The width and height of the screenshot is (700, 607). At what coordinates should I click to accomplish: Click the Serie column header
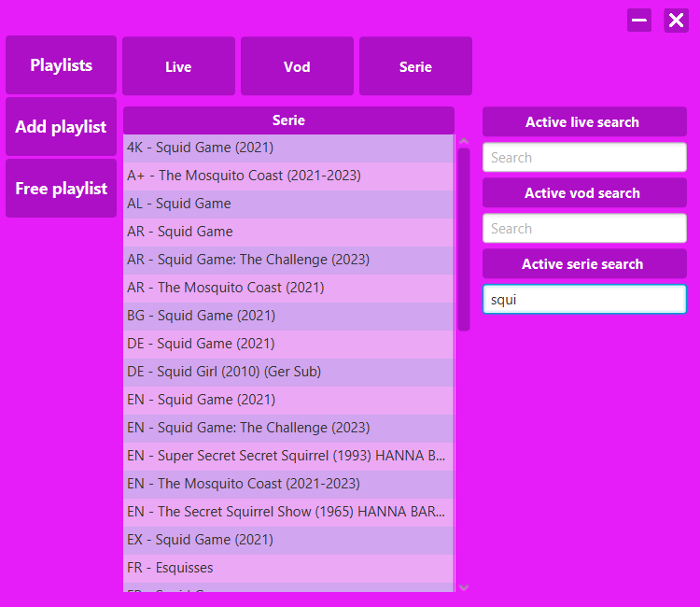coord(288,120)
